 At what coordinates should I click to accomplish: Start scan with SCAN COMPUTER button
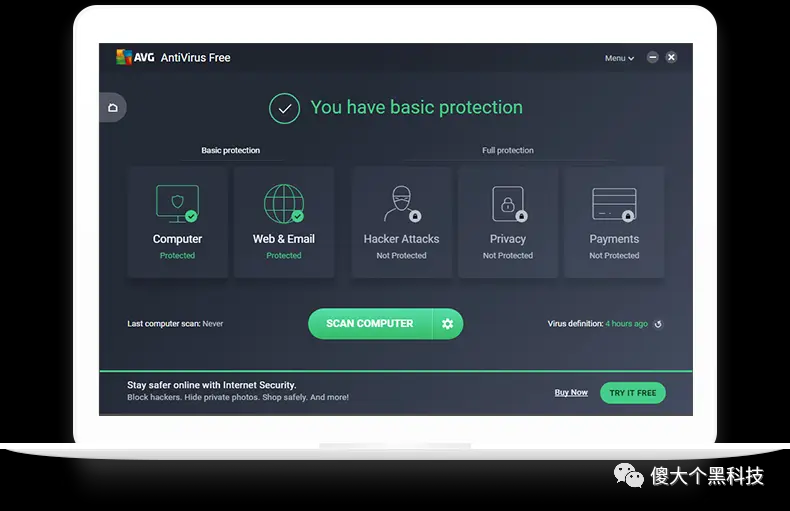[x=370, y=324]
